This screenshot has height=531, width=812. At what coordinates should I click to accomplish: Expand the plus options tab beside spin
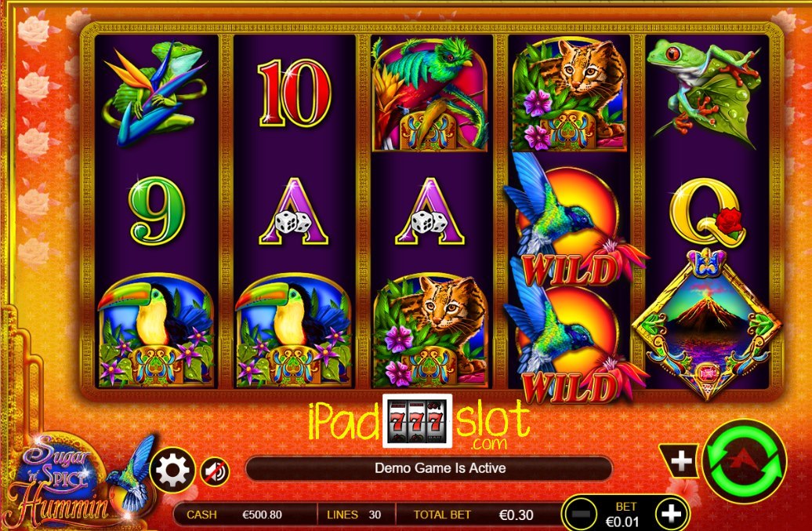680,460
